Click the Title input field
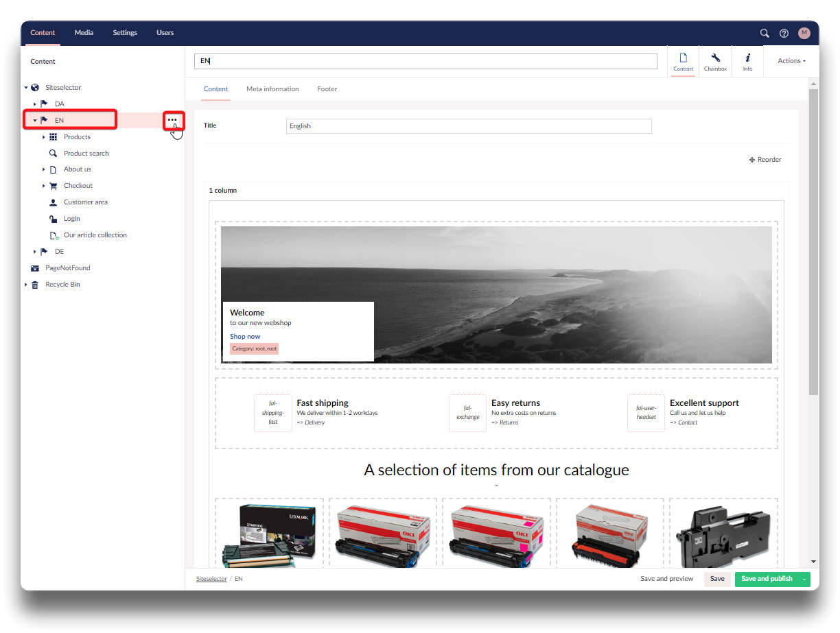The width and height of the screenshot is (840, 633). tap(468, 126)
